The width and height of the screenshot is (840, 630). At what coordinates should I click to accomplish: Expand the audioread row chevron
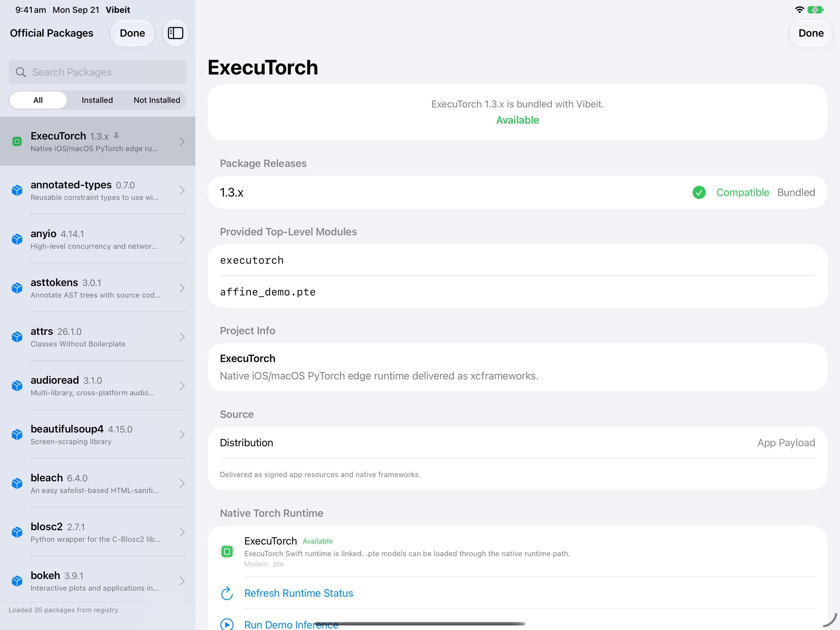(x=182, y=386)
